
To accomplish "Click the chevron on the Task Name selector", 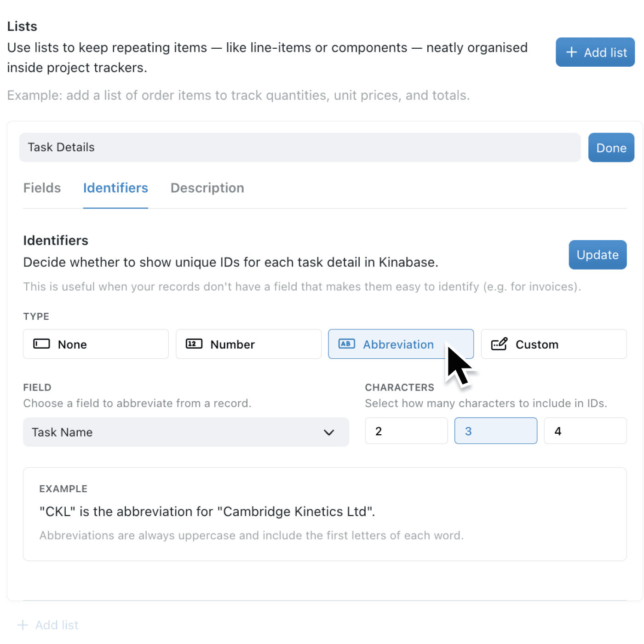I will [329, 432].
